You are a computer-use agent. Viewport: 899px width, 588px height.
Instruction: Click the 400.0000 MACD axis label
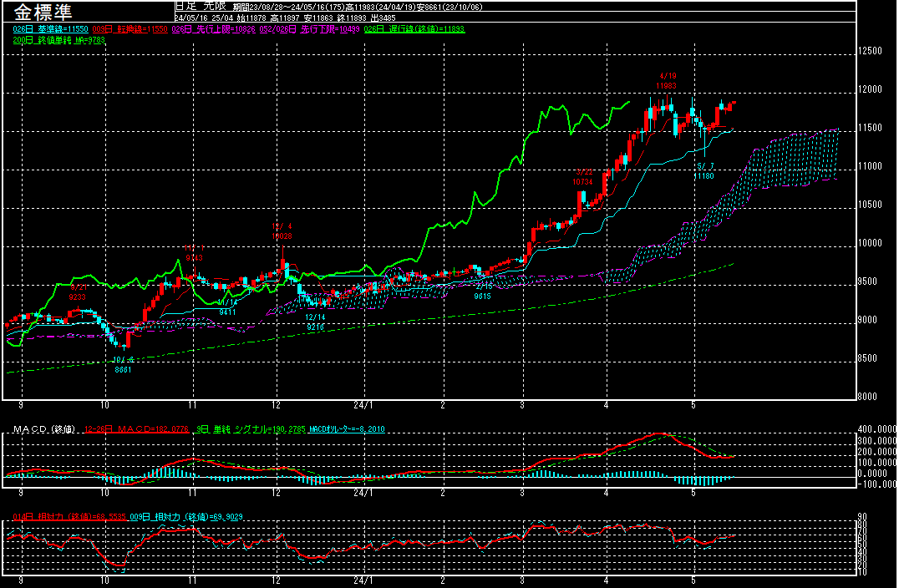(x=877, y=429)
